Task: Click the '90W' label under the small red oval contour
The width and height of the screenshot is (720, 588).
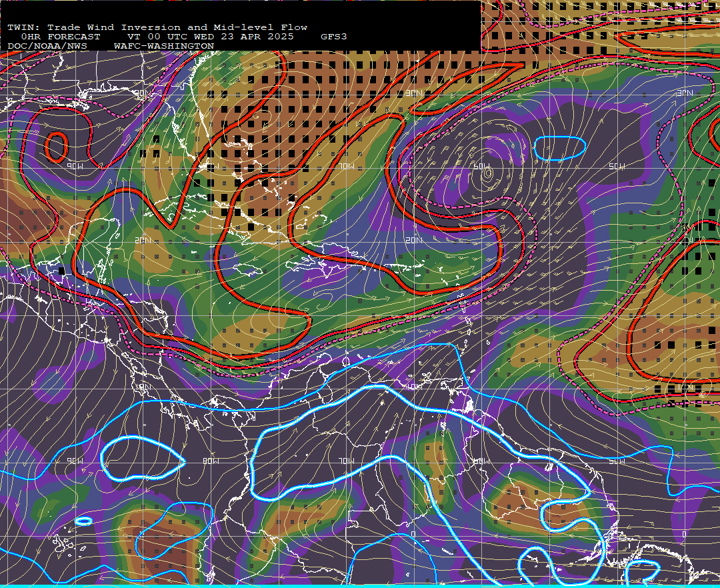Action: (75, 166)
